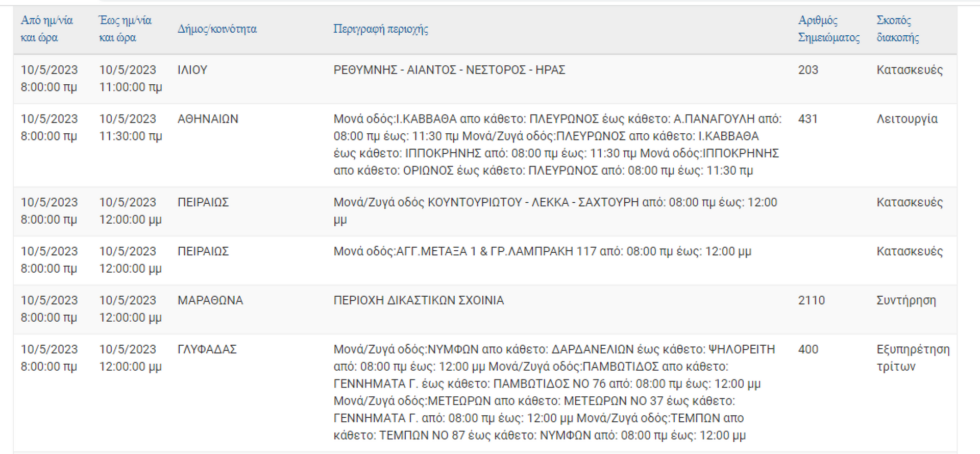The width and height of the screenshot is (980, 454).
Task: Click 'Λειτουργία' purpose in ΑΘΗΝΑΙΩΝ row
Action: 907,119
